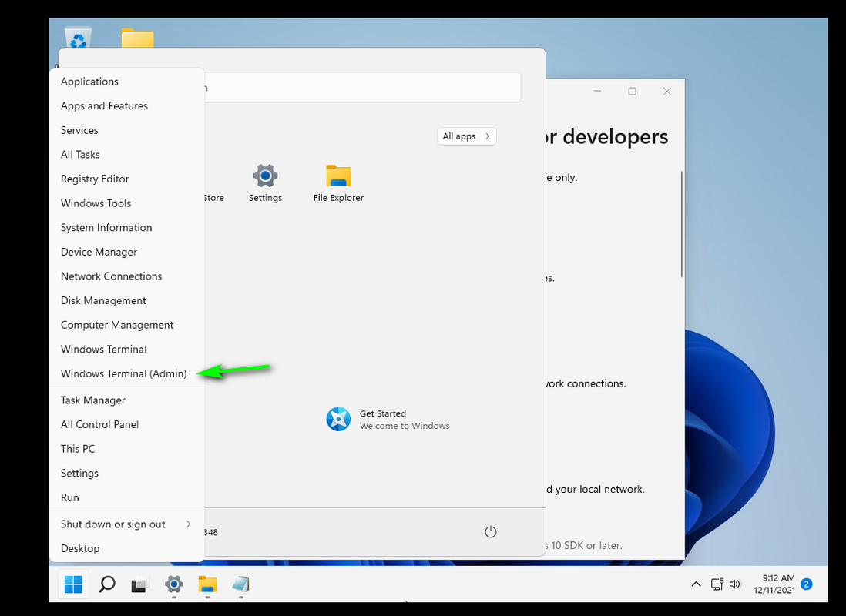Open Windows Tools menu entry
The height and width of the screenshot is (616, 846).
pyautogui.click(x=127, y=203)
